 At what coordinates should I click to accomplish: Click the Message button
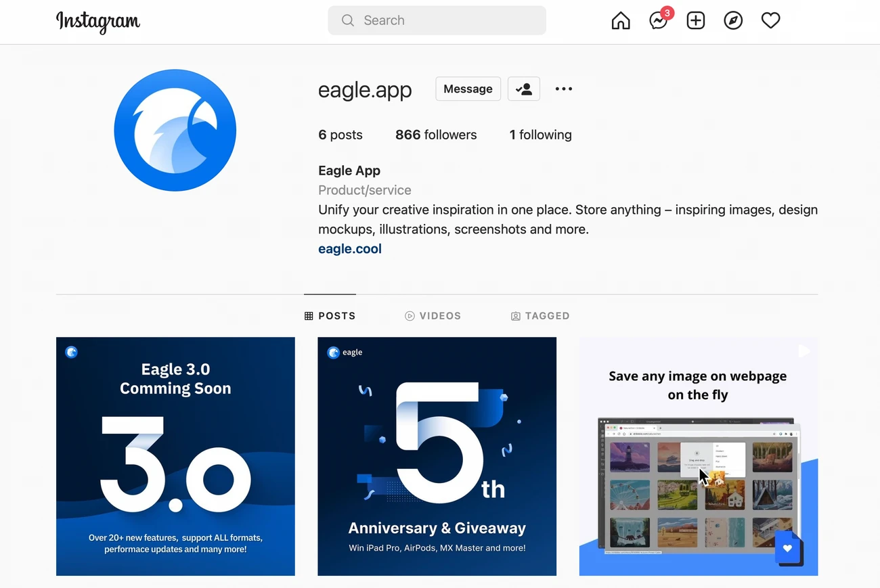(x=468, y=89)
